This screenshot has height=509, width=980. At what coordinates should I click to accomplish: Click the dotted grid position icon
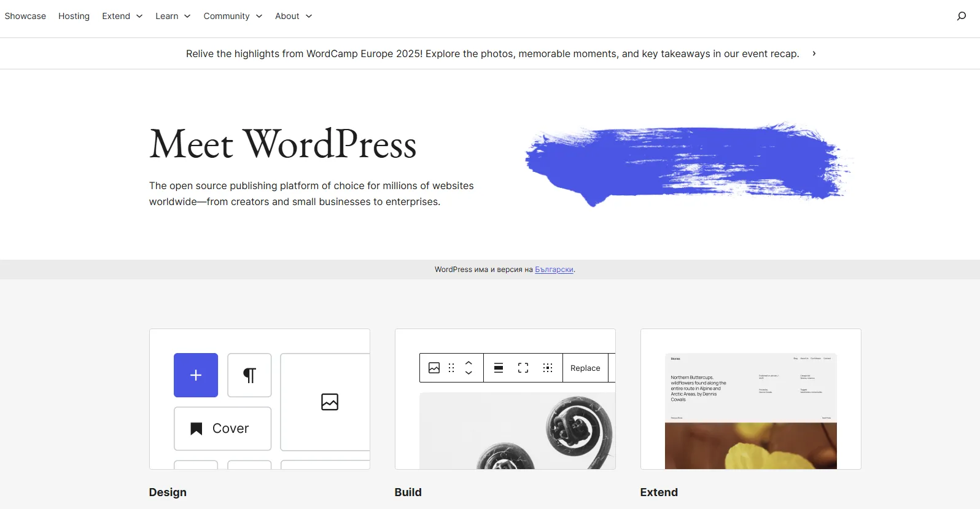548,368
